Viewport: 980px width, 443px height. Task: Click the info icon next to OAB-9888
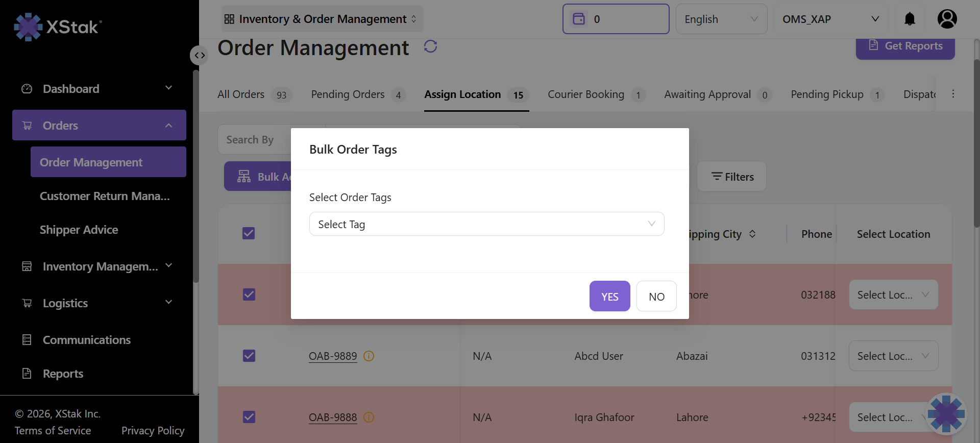[x=369, y=417]
